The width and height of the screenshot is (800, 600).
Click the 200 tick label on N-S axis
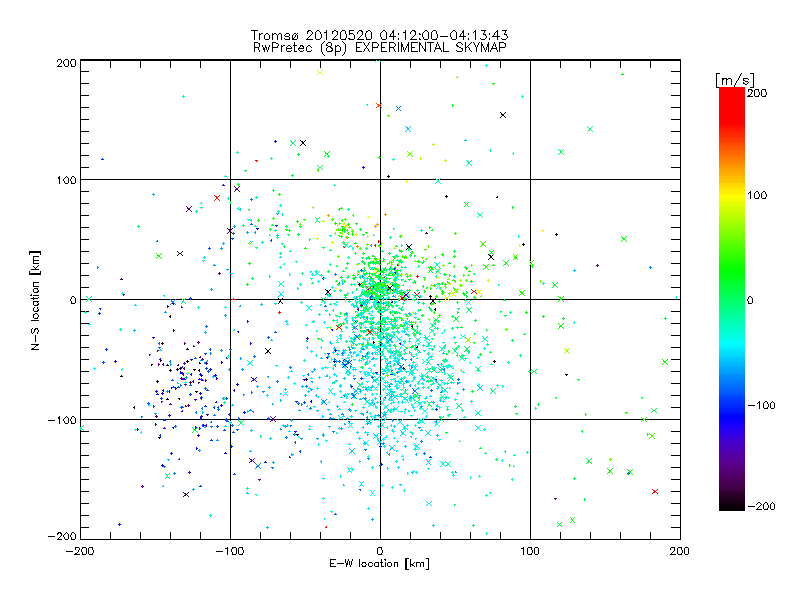66,63
